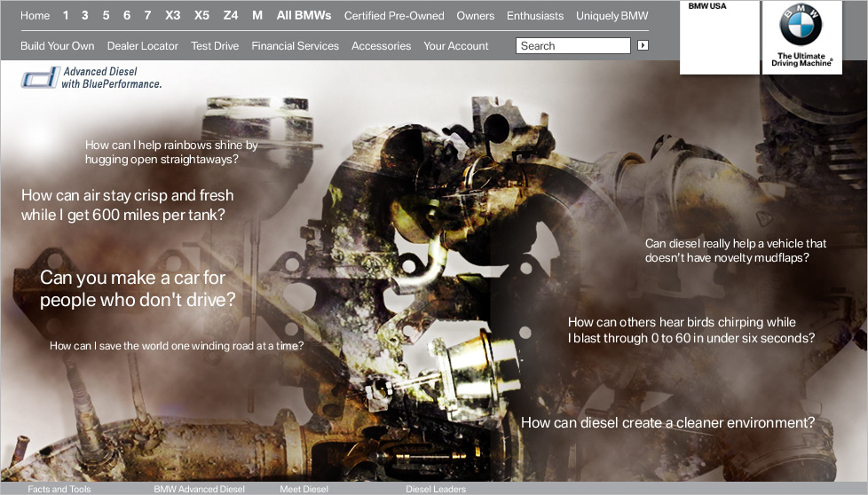868x495 pixels.
Task: Open the Facts and Tools tab
Action: coord(59,489)
